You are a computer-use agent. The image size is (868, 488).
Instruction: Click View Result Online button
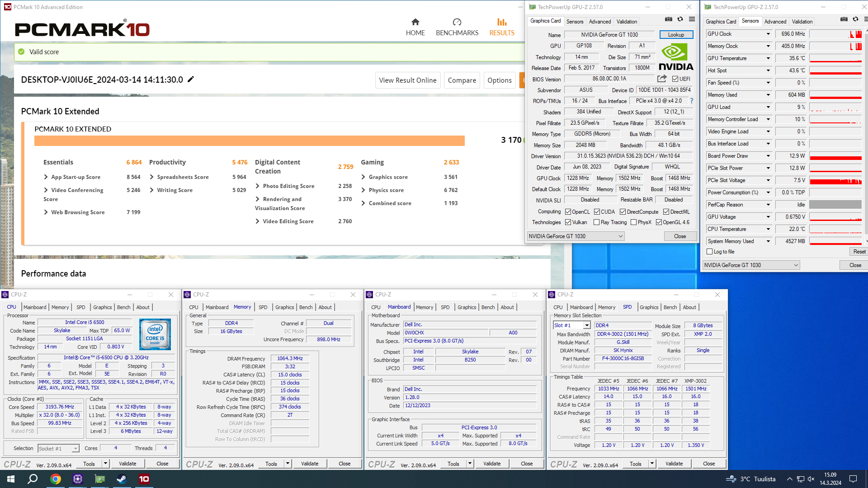[408, 80]
